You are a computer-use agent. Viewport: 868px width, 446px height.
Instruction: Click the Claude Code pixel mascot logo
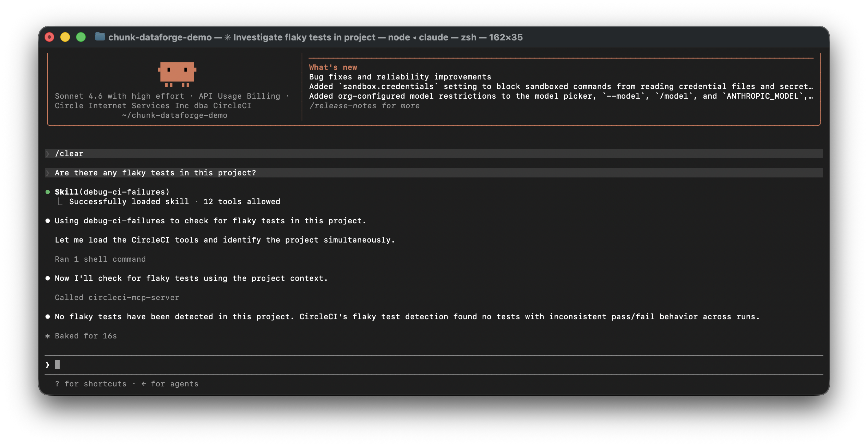coord(177,74)
